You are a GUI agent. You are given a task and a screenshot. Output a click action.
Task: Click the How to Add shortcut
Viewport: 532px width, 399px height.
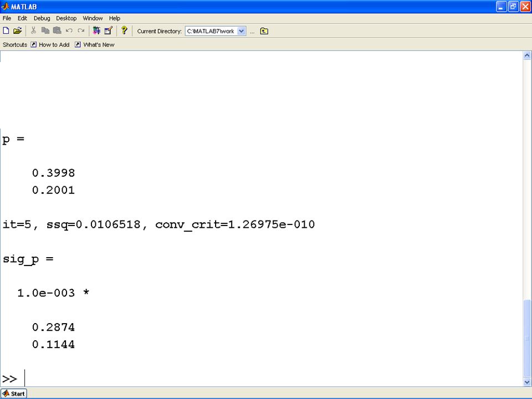[x=50, y=45]
